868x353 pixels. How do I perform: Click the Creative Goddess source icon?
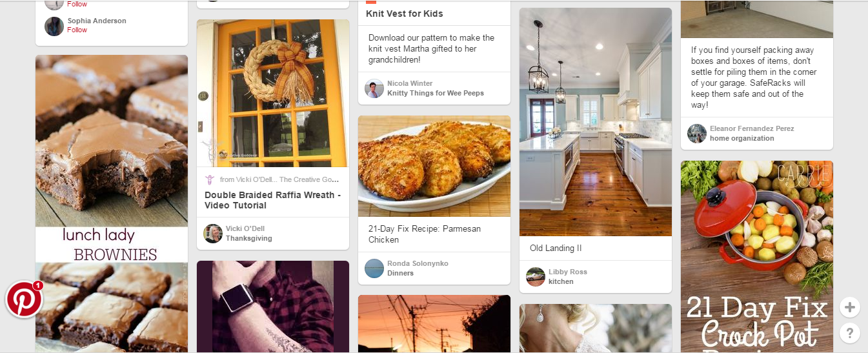click(x=209, y=179)
